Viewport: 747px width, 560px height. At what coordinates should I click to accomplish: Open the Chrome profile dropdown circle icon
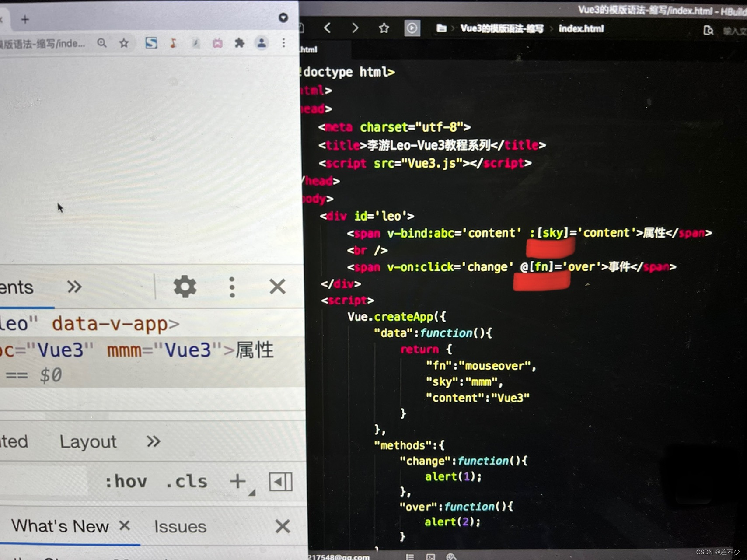point(283,17)
